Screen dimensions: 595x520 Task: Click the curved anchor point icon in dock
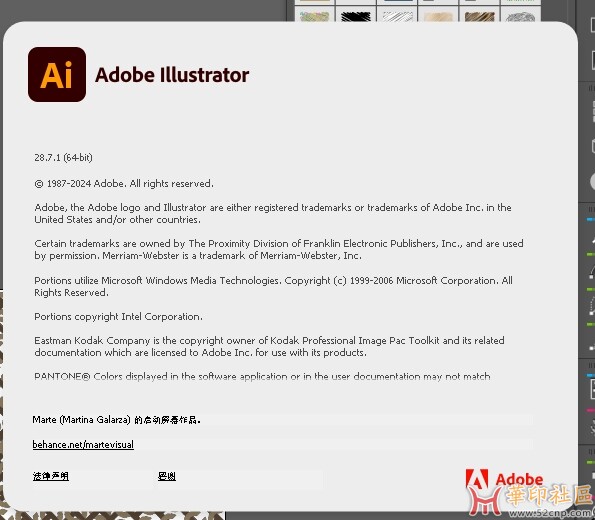(x=592, y=271)
